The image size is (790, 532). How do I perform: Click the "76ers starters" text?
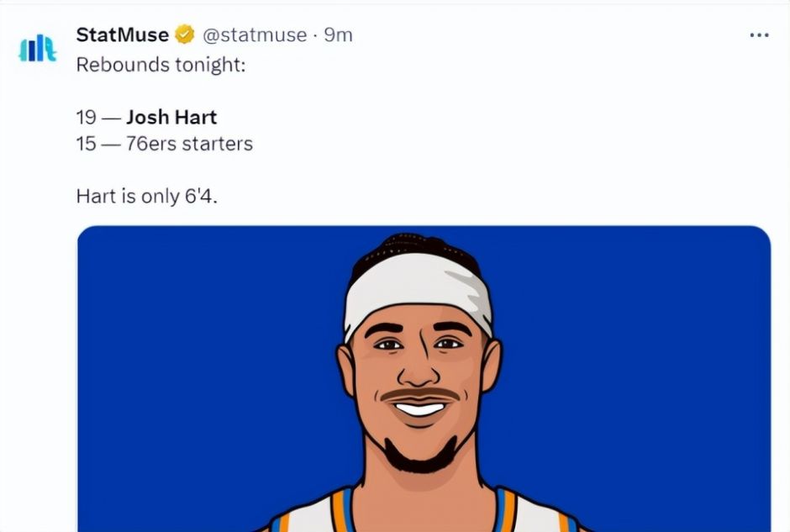(x=189, y=144)
